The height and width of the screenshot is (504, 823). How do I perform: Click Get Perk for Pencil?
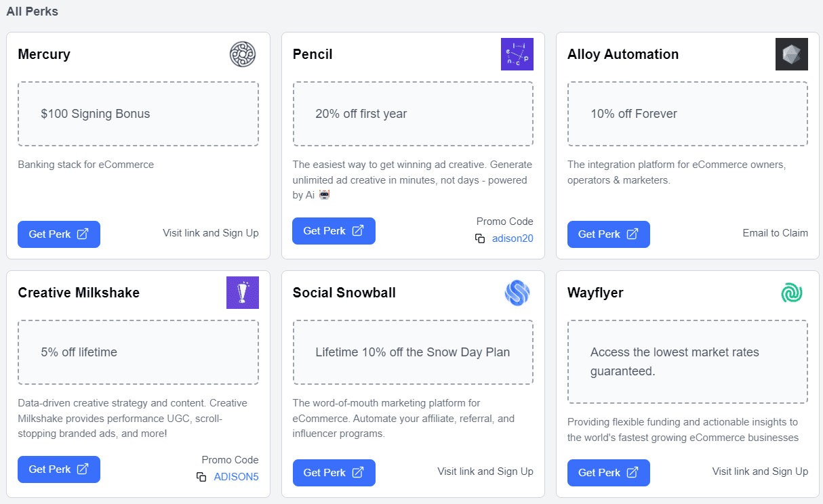coord(334,230)
